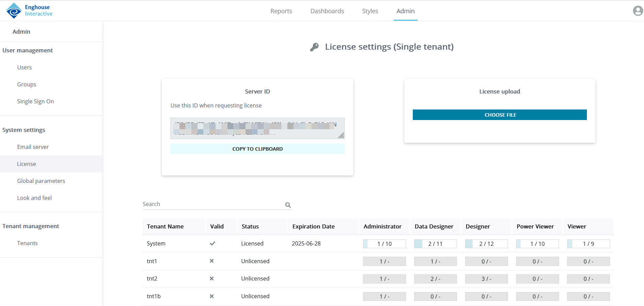This screenshot has width=644, height=306.
Task: Copy Server ID to clipboard
Action: [257, 149]
